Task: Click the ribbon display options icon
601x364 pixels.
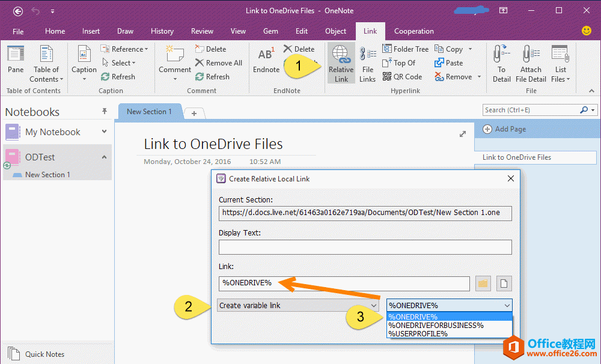Action: (x=503, y=11)
